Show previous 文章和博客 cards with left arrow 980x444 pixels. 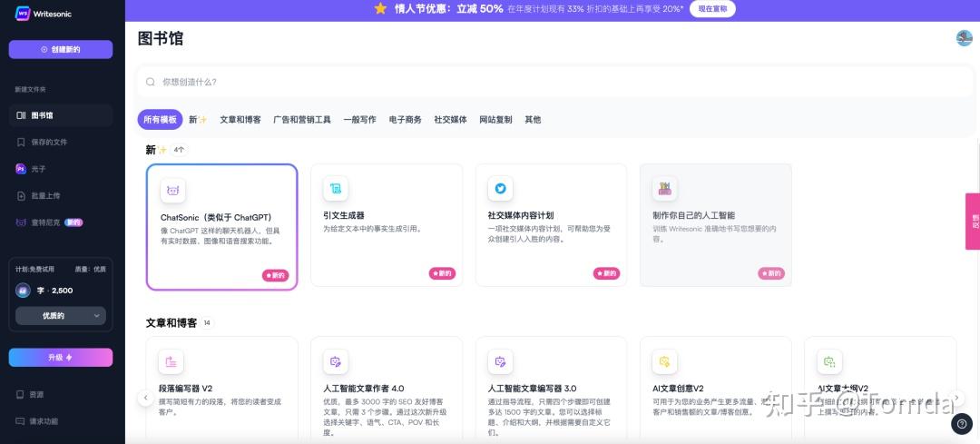(x=145, y=397)
